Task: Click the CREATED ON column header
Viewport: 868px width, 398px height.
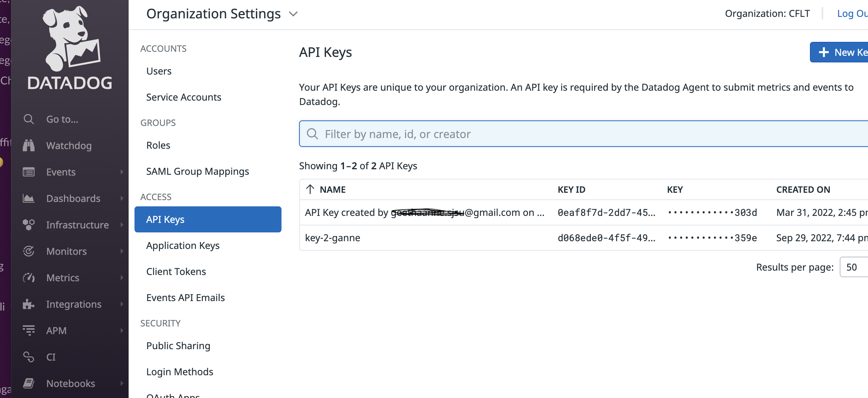Action: point(803,189)
